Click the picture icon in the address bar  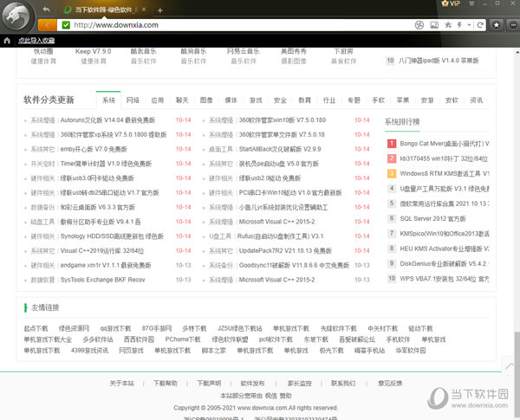[434, 25]
